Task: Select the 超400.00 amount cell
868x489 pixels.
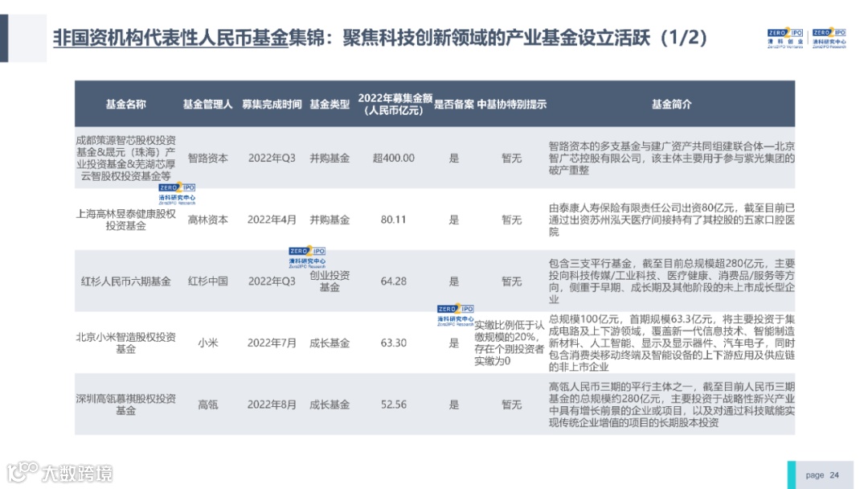Action: [394, 158]
